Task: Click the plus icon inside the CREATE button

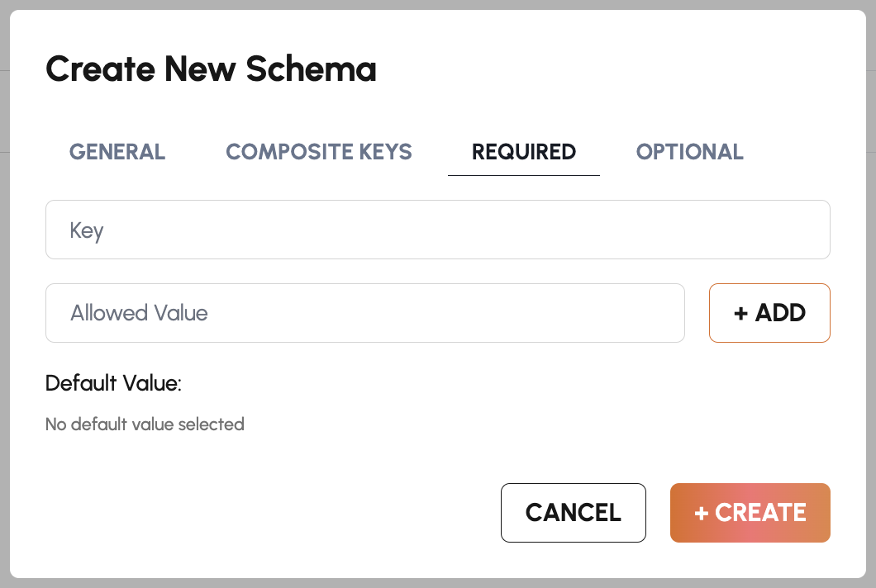Action: click(x=701, y=512)
